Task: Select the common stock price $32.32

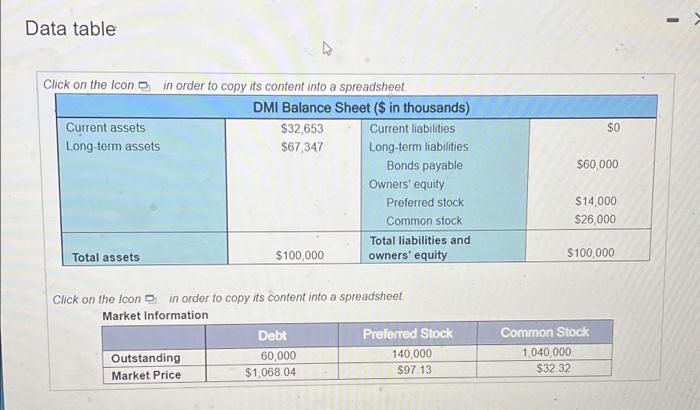Action: coord(554,368)
